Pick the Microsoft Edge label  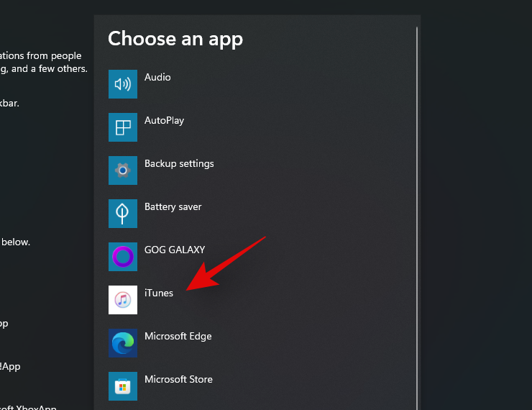tap(178, 336)
